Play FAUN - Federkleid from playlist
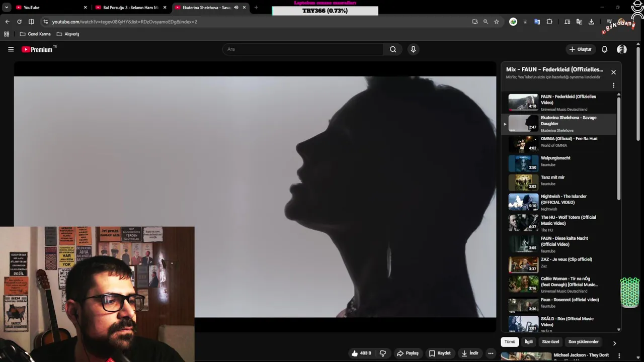 [x=558, y=103]
